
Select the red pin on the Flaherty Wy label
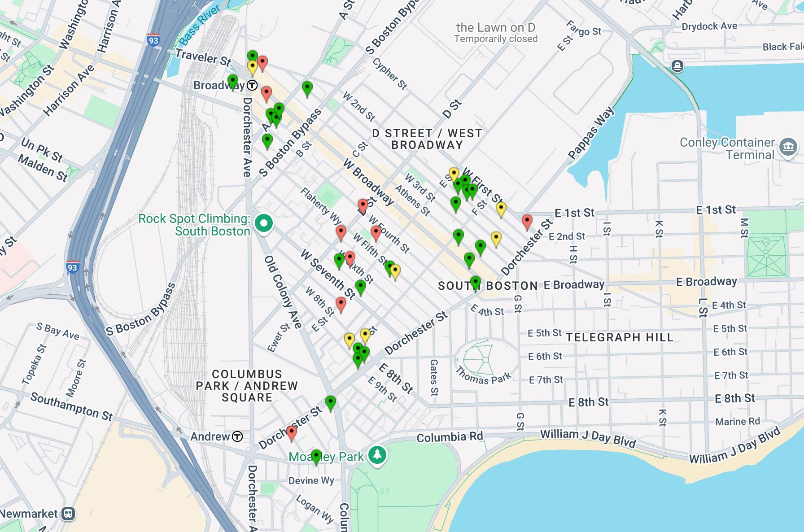(341, 233)
